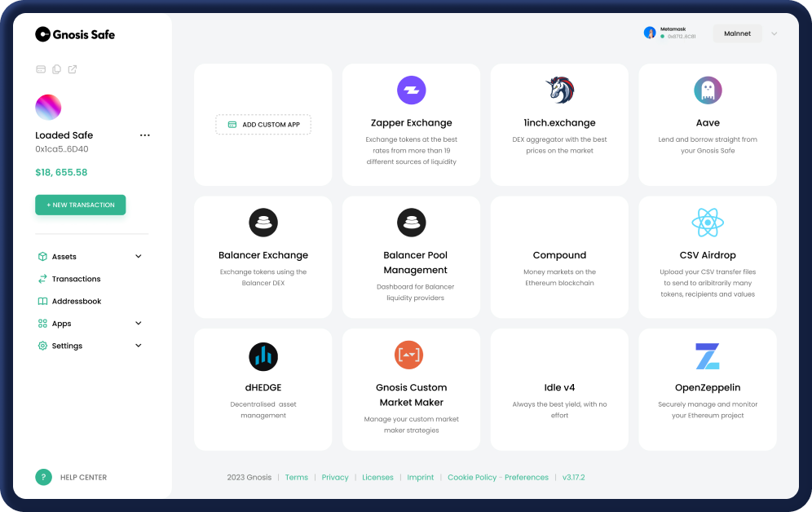Click the Loaded Safe gradient avatar
The height and width of the screenshot is (512, 812).
tap(48, 107)
